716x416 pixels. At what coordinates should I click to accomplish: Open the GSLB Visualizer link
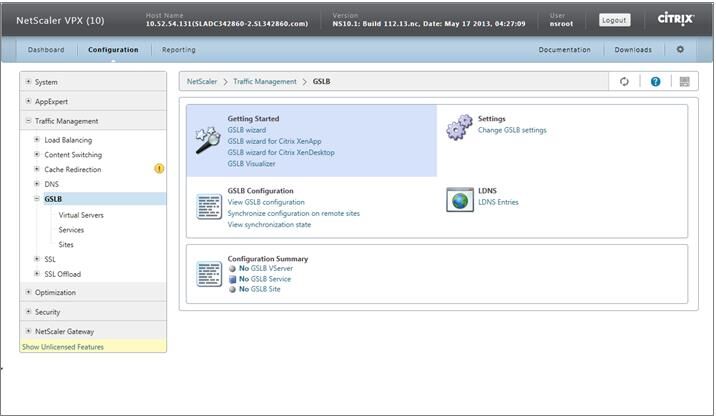pyautogui.click(x=251, y=163)
